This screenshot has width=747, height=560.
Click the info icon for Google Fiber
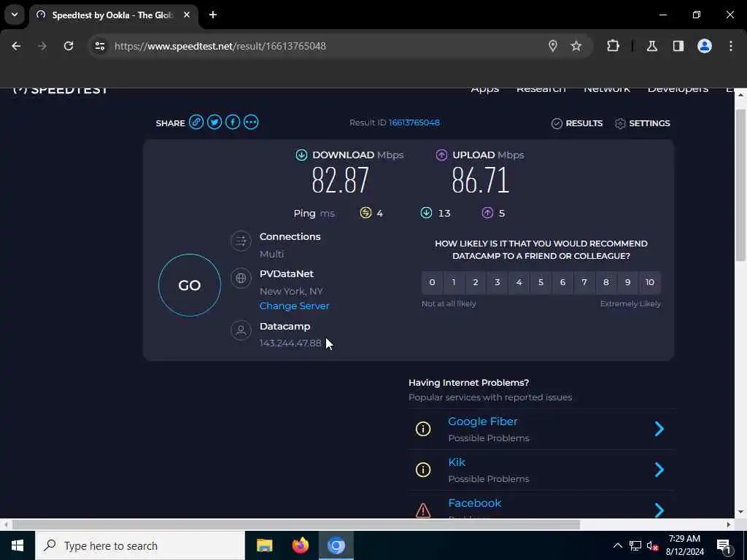(x=423, y=429)
